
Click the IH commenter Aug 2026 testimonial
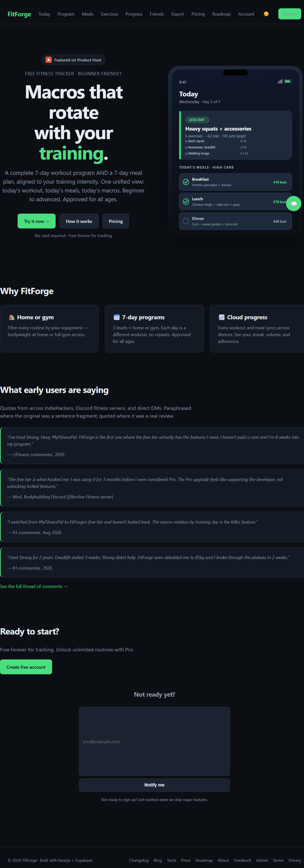[x=152, y=527]
